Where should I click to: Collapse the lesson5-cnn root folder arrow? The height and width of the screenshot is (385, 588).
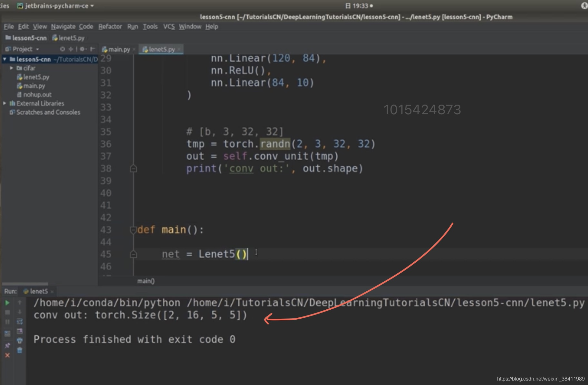pos(5,59)
